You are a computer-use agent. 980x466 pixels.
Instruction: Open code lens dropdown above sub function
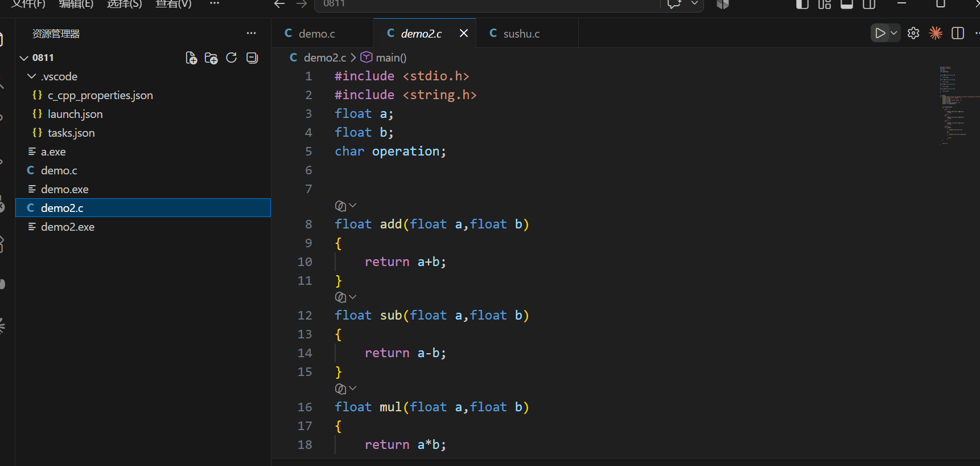[345, 297]
